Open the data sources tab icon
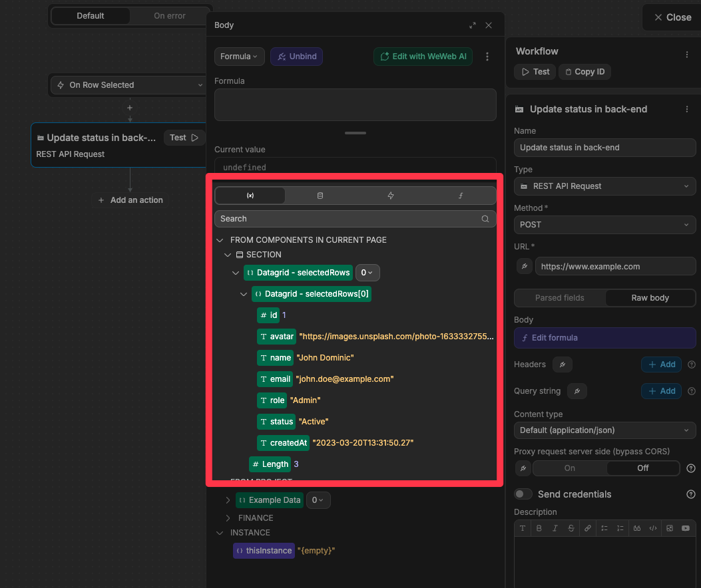Viewport: 701px width, 588px height. click(x=320, y=196)
